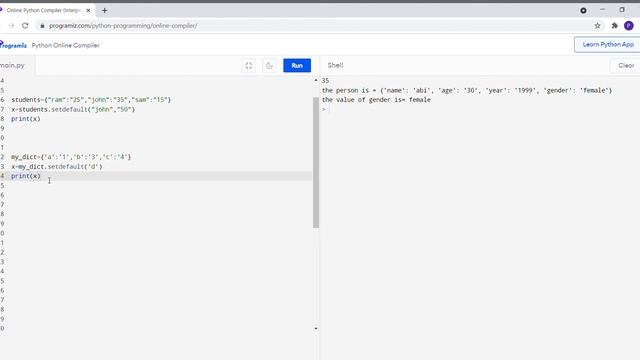Reload the page with refresh icon
This screenshot has height=360, width=640.
(x=25, y=26)
